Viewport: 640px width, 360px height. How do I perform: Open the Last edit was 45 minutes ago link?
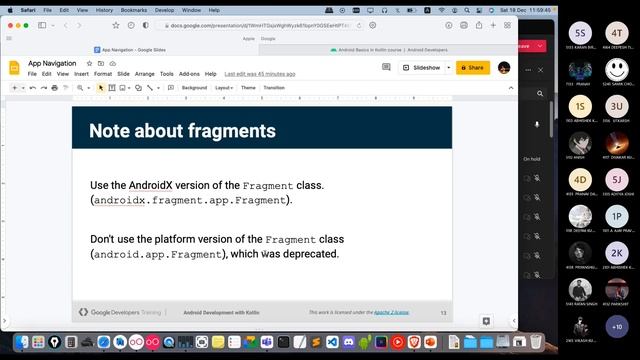[x=260, y=74]
